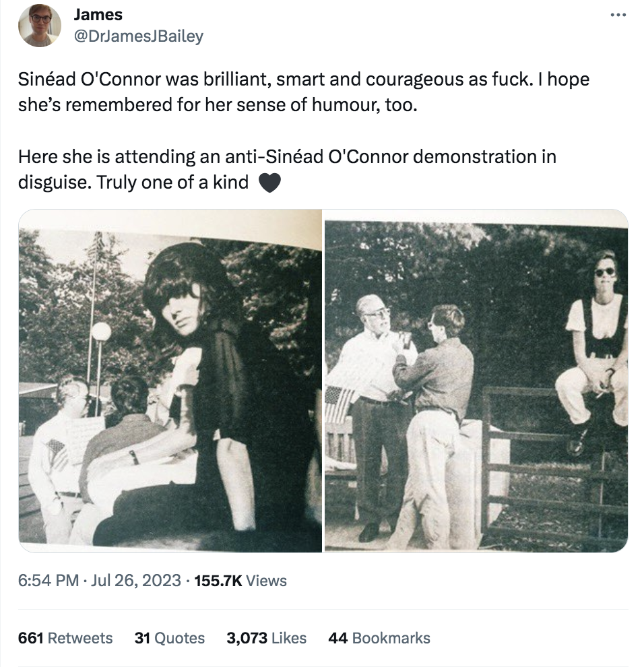Open the @DrJamesJBailey handle link

point(138,36)
